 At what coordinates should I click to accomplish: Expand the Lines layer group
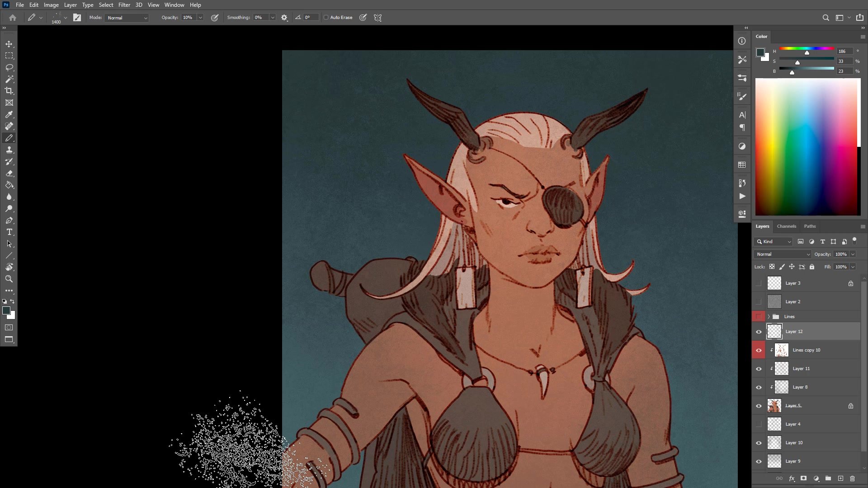point(769,317)
